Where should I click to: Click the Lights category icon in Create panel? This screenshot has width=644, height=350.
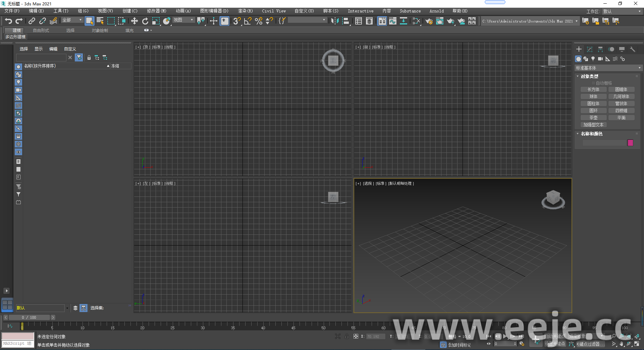click(593, 59)
